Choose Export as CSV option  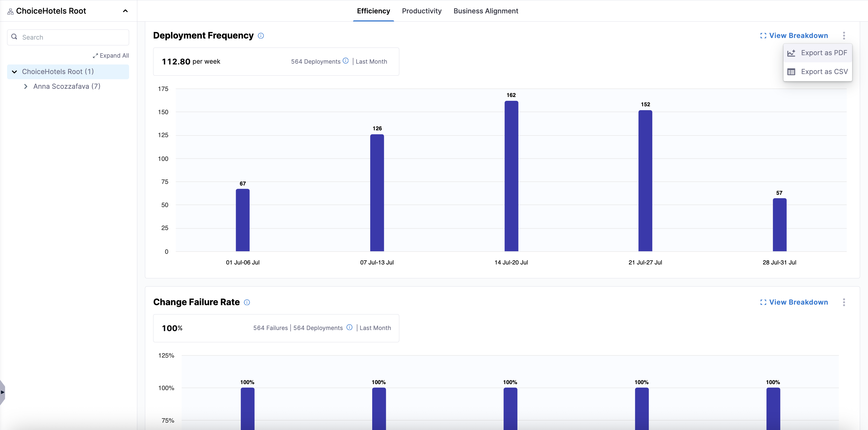click(x=817, y=72)
